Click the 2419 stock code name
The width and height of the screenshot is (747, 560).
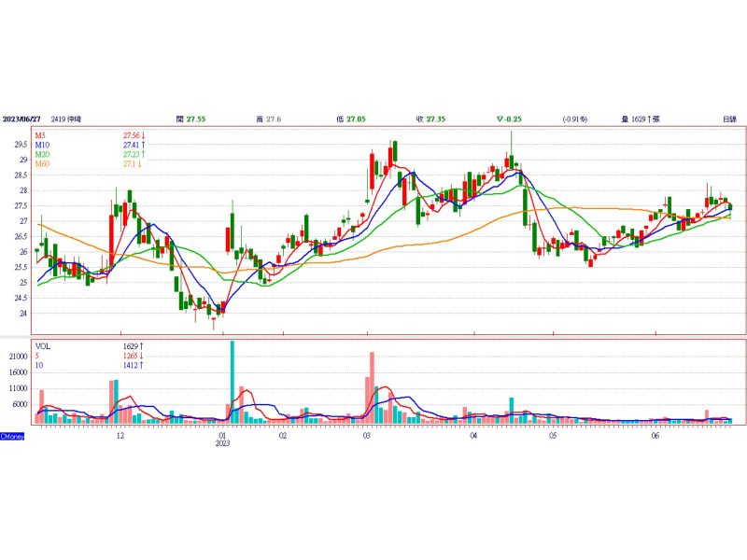coord(66,119)
